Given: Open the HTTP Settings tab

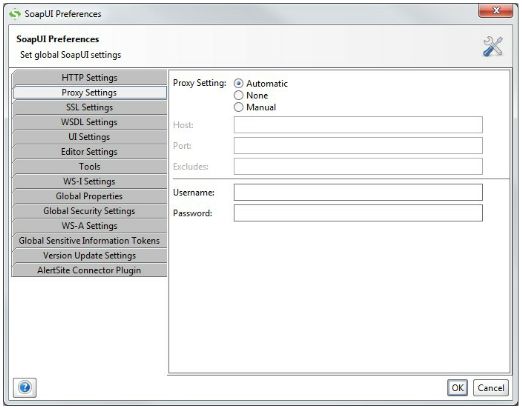Looking at the screenshot, I should (x=89, y=78).
